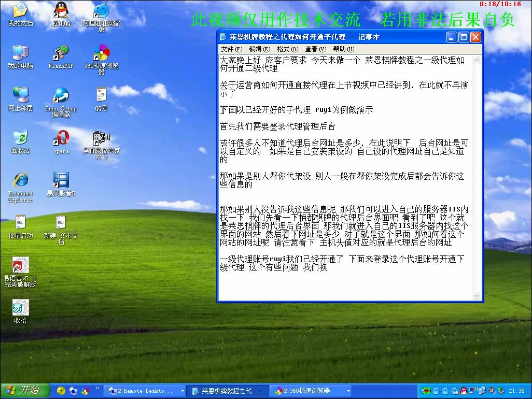The width and height of the screenshot is (532, 399).
Task: Expand the quick launch overflow chevron
Action: (97, 388)
